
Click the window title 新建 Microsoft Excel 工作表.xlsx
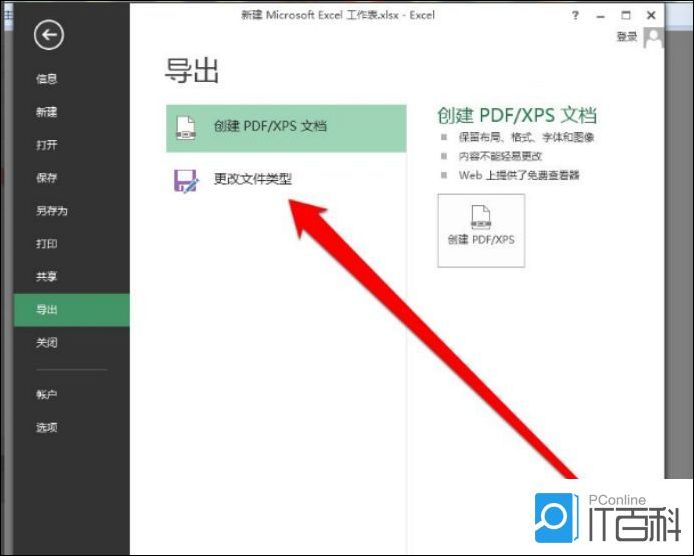(320, 15)
